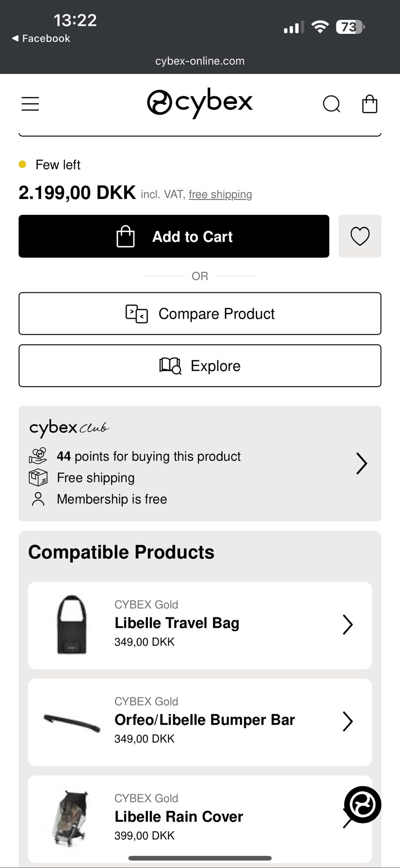Select the Orfeo/Libelle Bumper Bar title
Screen dimensions: 400x868
click(x=205, y=720)
